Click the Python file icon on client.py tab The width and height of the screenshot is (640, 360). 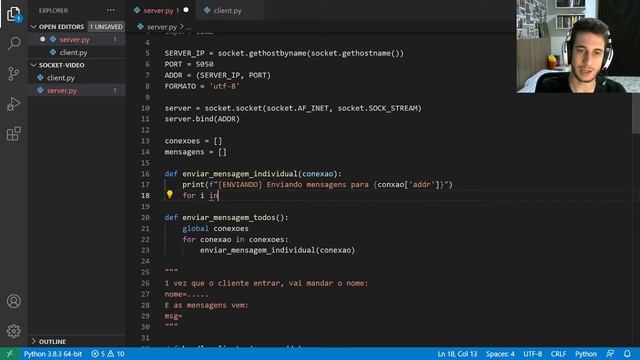207,10
